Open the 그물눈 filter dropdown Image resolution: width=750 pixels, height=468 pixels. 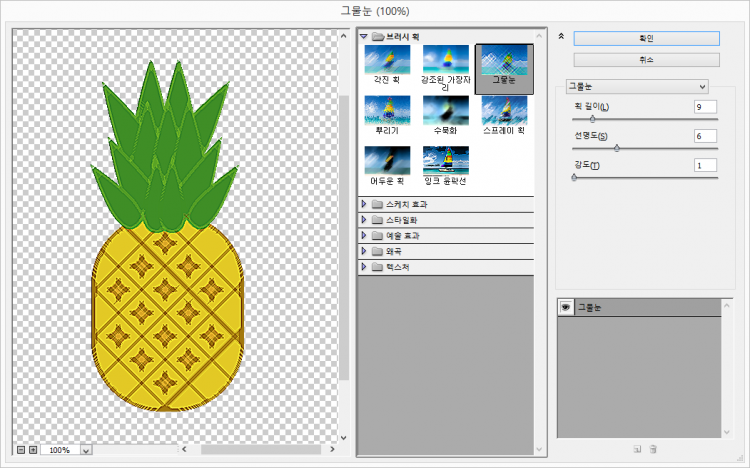(x=636, y=86)
